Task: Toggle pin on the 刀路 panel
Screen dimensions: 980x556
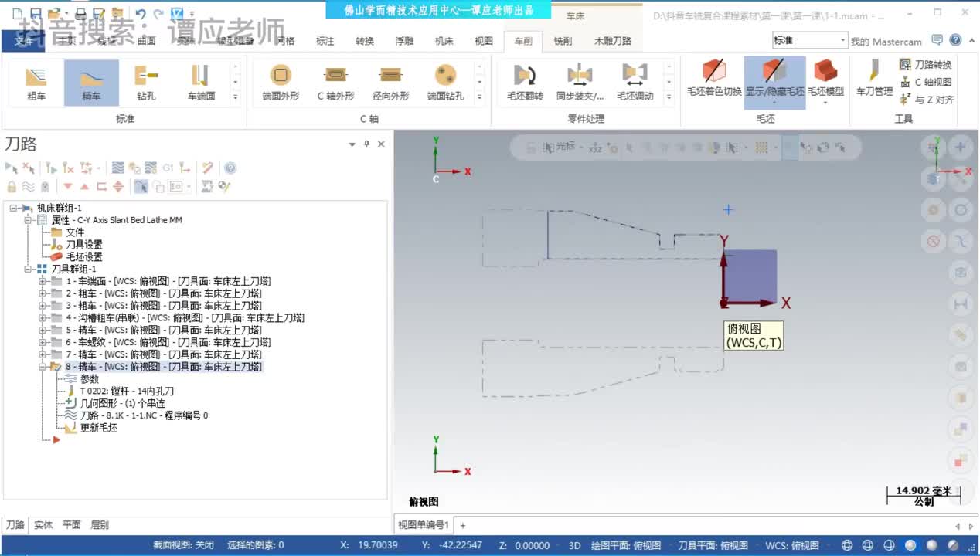Action: (366, 144)
